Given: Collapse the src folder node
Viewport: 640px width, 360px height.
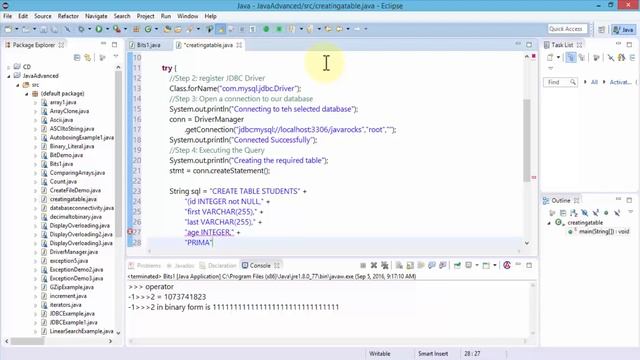Looking at the screenshot, I should pyautogui.click(x=18, y=85).
